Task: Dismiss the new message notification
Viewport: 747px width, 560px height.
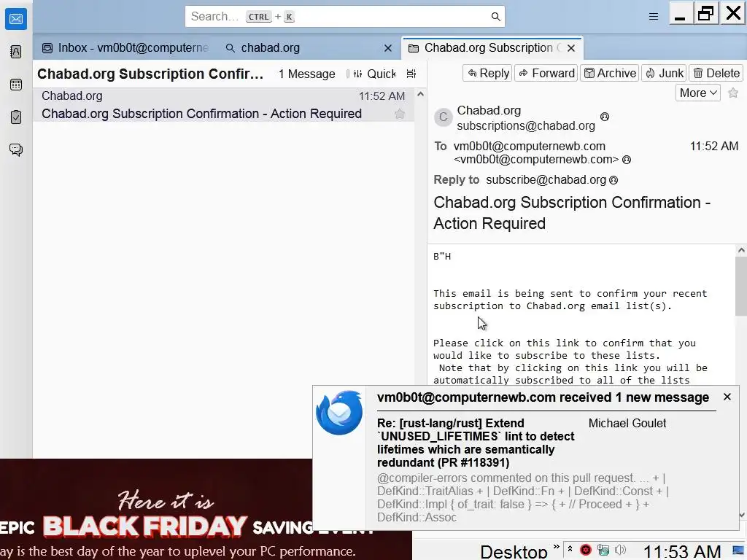Action: [727, 397]
